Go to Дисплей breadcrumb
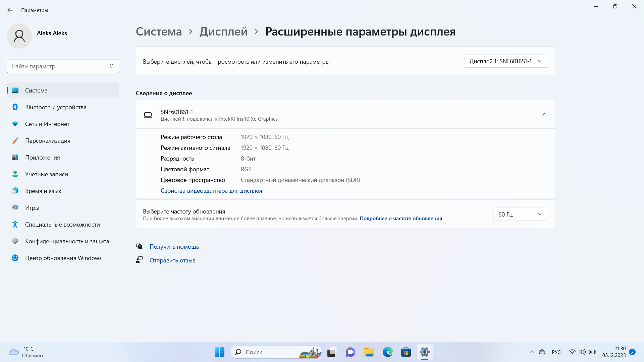The height and width of the screenshot is (362, 644). coord(223,32)
